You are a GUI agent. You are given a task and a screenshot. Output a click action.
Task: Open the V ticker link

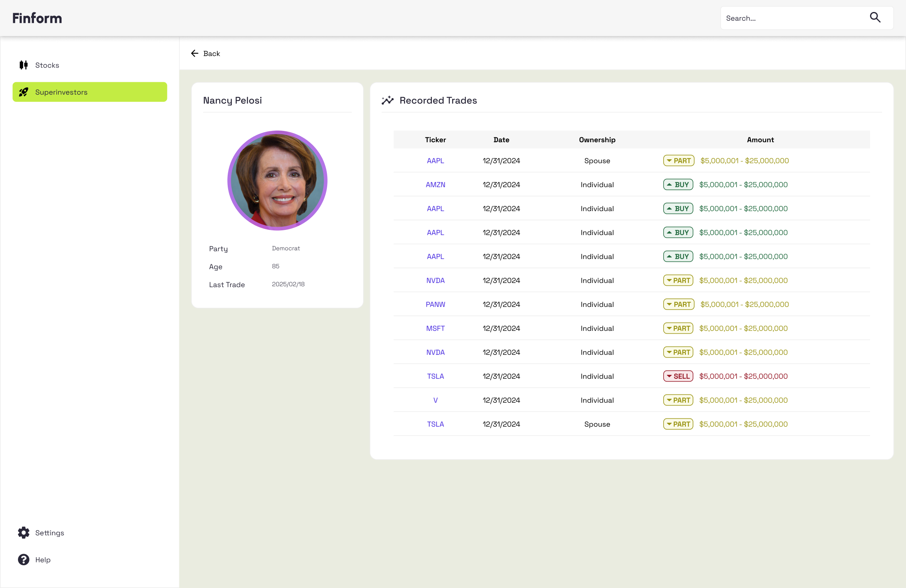[435, 400]
